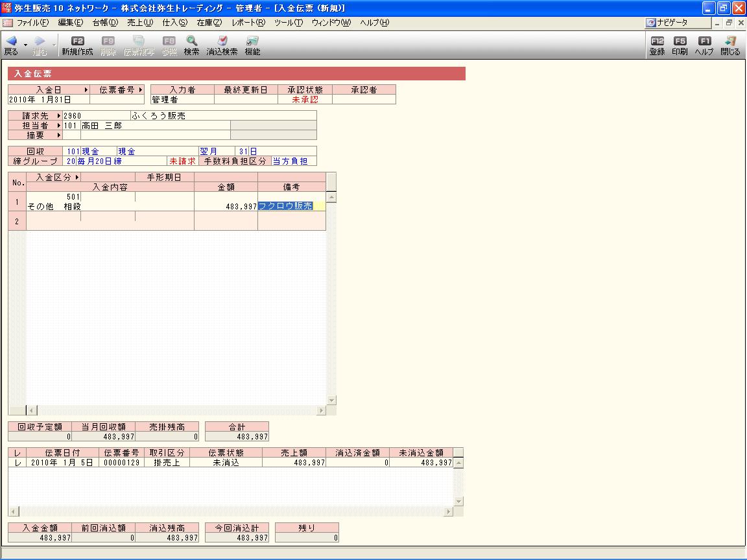Click the slip number 00000129 cell
The width and height of the screenshot is (747, 560).
(x=121, y=462)
